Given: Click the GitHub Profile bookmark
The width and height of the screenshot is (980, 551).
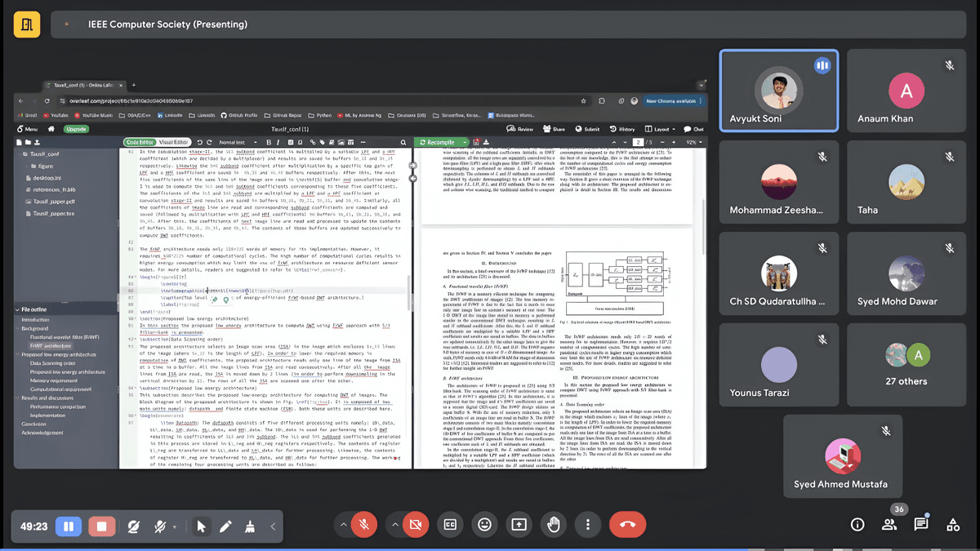Looking at the screenshot, I should 238,116.
